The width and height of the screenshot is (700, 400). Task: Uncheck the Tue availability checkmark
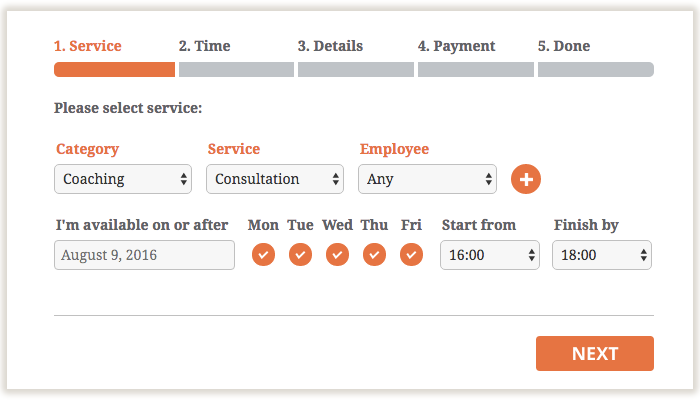[x=300, y=254]
